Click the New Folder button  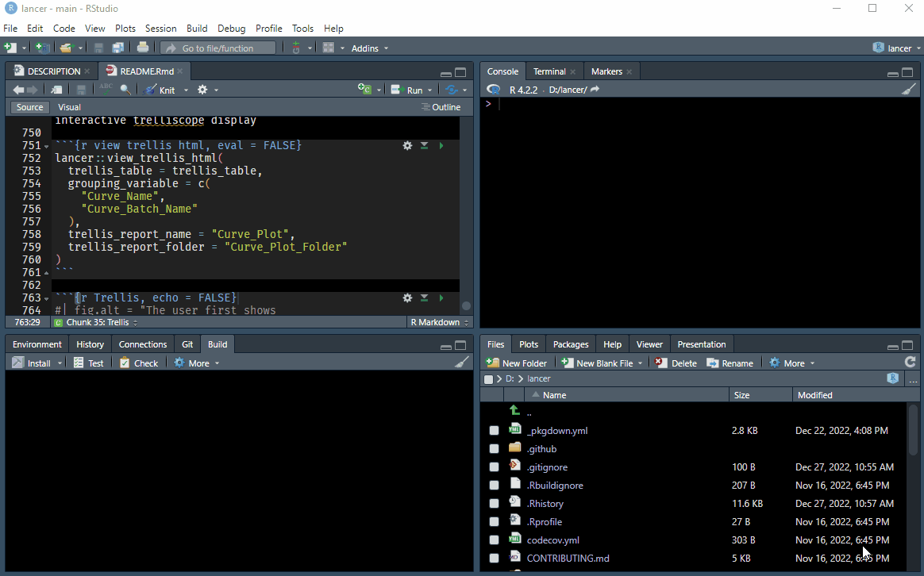[x=516, y=363]
